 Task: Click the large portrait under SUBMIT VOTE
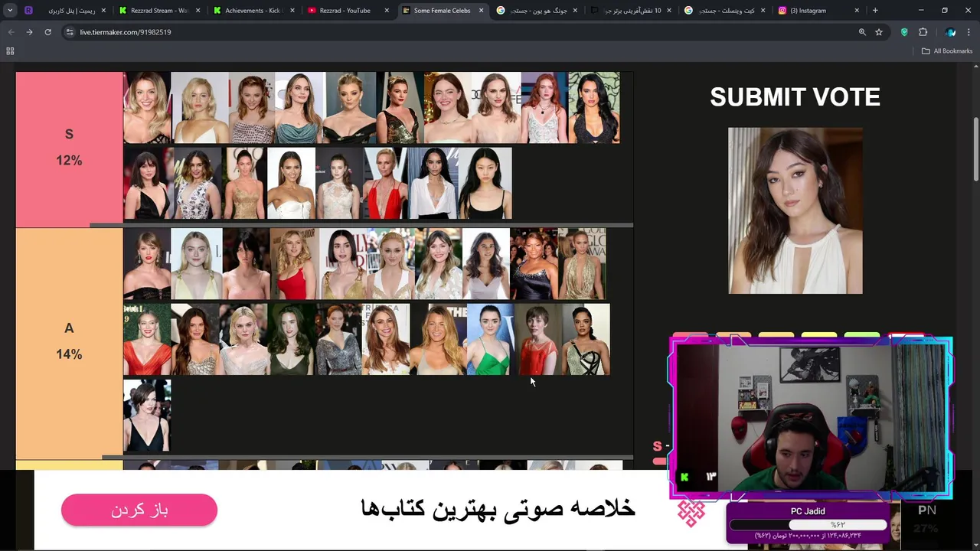click(x=795, y=210)
